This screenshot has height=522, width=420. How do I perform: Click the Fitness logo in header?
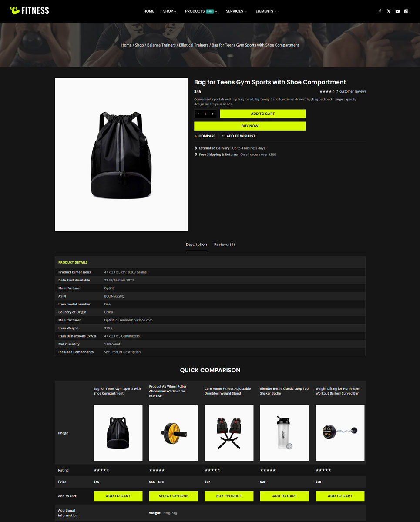[x=30, y=10]
